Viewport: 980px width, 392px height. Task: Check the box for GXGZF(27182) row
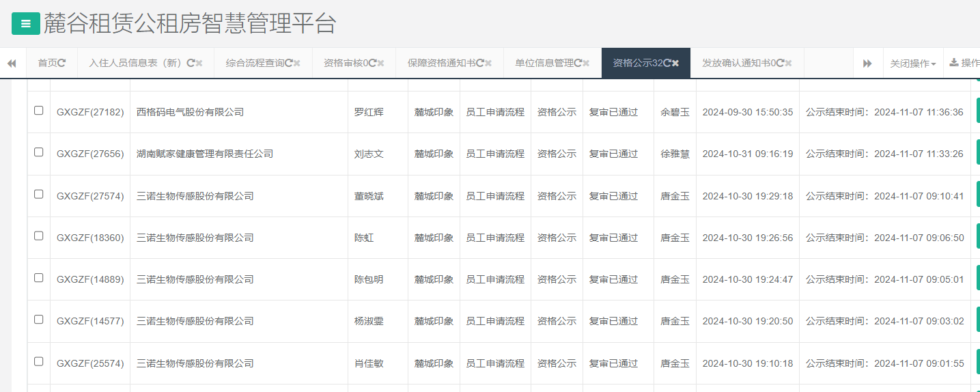click(x=39, y=111)
